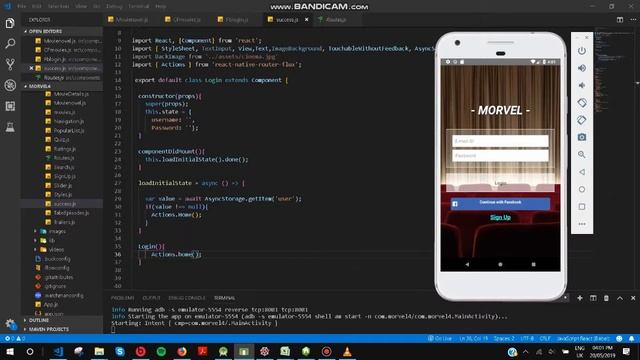Viewport: 640px width, 360px height.
Task: Click the emulator toolbar Home circle
Action: point(582,189)
